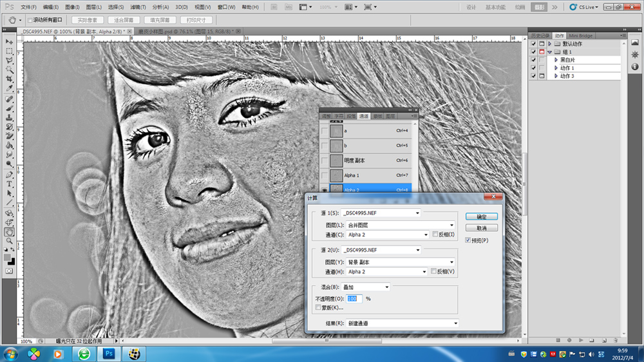
Task: Choose the Type (T) tool
Action: pyautogui.click(x=9, y=184)
